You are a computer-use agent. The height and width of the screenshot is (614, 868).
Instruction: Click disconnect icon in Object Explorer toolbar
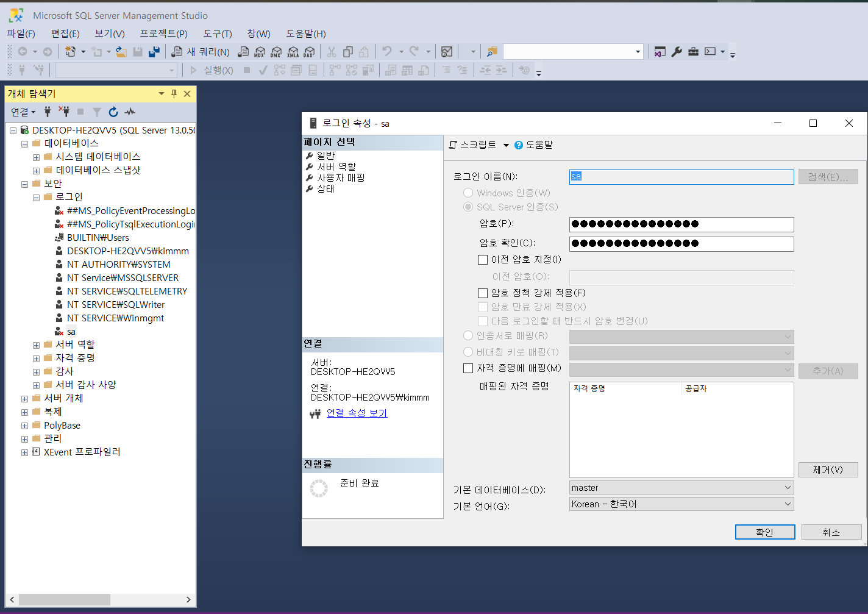pyautogui.click(x=64, y=112)
